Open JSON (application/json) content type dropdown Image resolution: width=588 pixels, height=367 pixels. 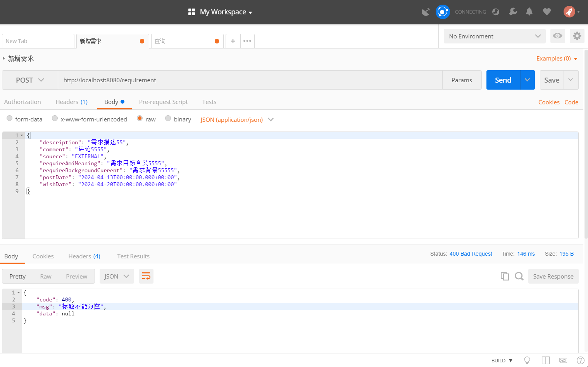(237, 119)
